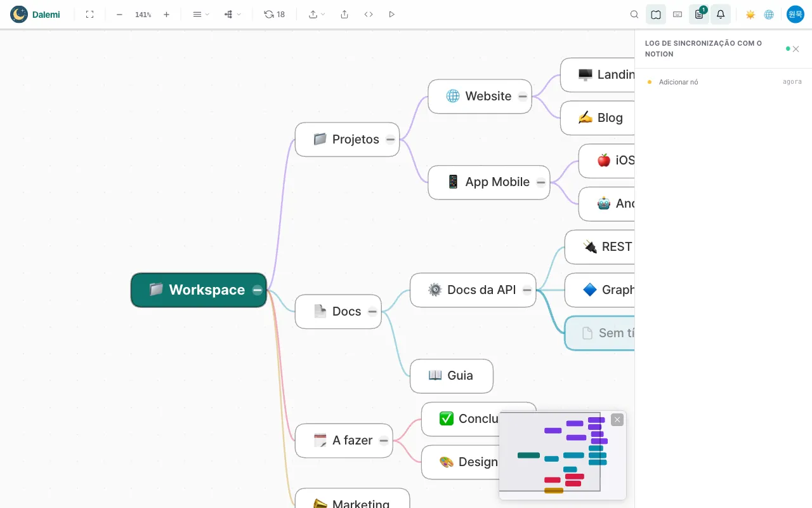Start presentation mode with play icon
This screenshot has height=508, width=812.
(x=391, y=14)
